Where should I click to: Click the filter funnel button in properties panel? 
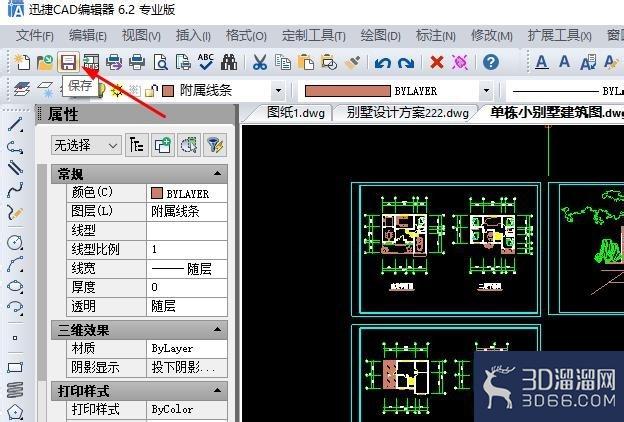tap(215, 145)
